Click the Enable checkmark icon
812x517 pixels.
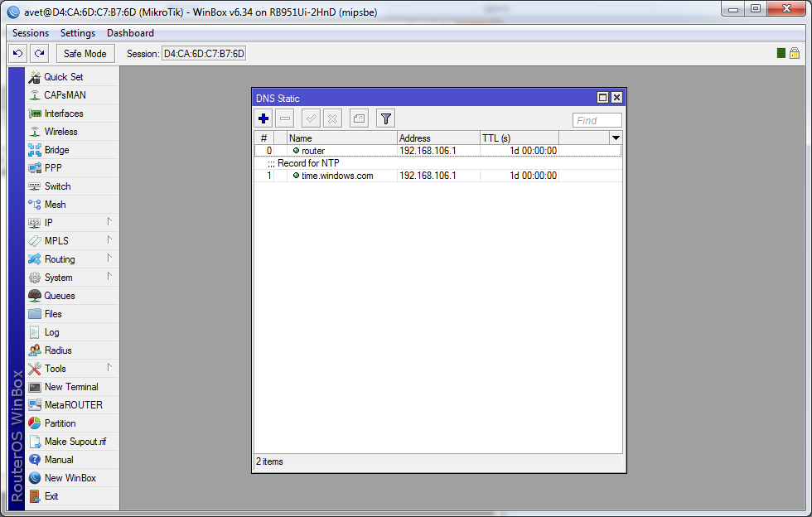coord(312,119)
